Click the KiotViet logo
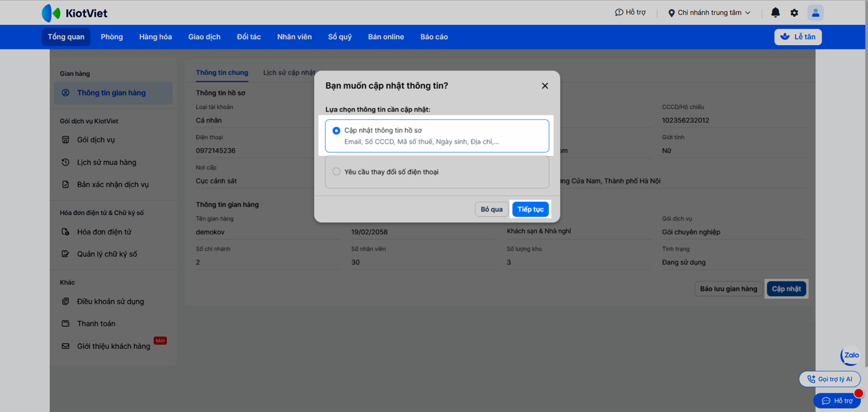Viewport: 868px width, 412px height. click(x=74, y=13)
